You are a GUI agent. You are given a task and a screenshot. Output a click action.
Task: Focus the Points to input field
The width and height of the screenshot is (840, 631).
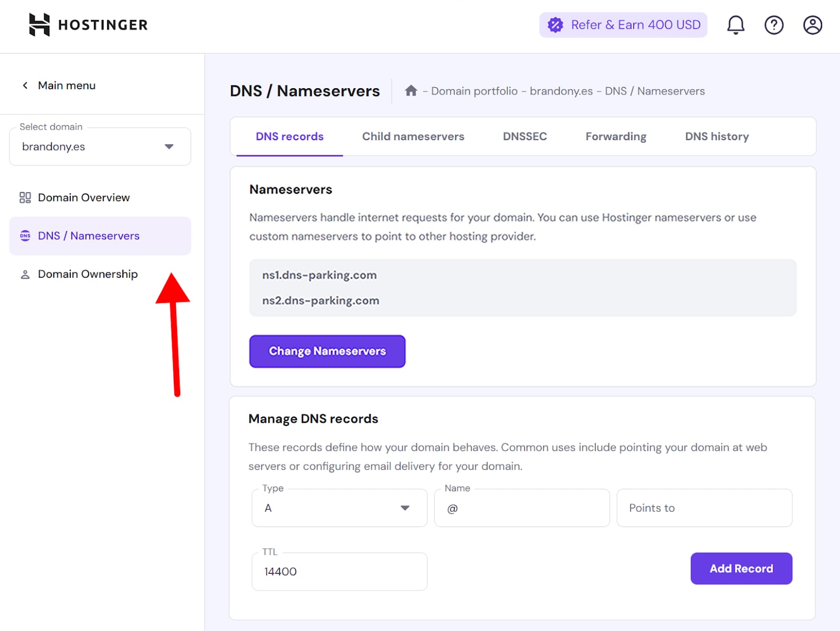click(x=704, y=508)
